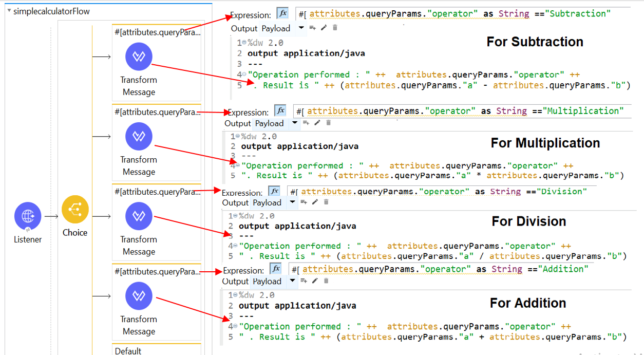Screen dimensions: 644x355
Task: Fold line 4 in the Multiplication script
Action: tap(237, 166)
